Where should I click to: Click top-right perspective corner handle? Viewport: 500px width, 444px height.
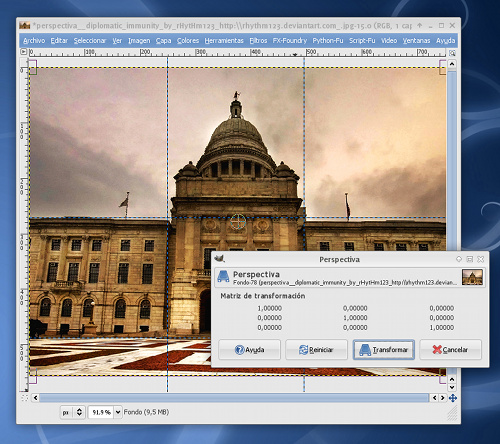(x=443, y=67)
